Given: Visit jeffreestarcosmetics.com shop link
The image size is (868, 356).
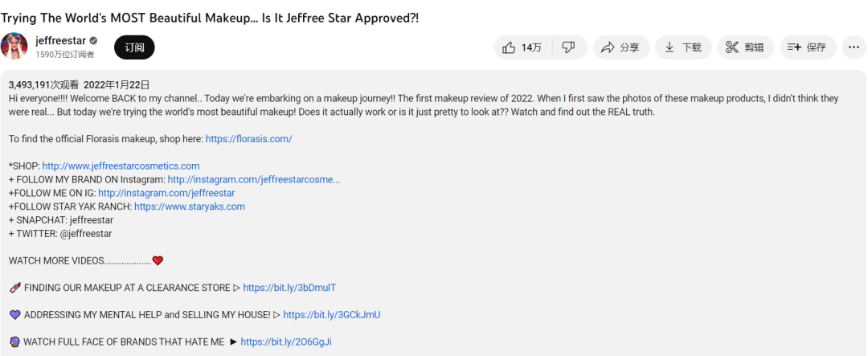Looking at the screenshot, I should coord(121,166).
